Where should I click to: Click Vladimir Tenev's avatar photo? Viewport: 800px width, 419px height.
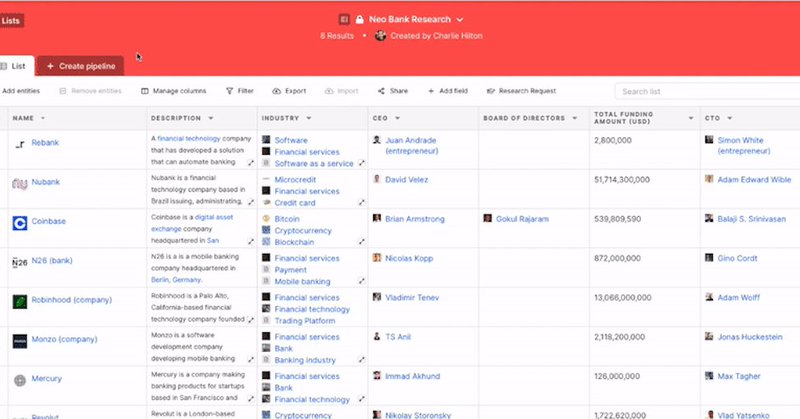[x=377, y=297]
